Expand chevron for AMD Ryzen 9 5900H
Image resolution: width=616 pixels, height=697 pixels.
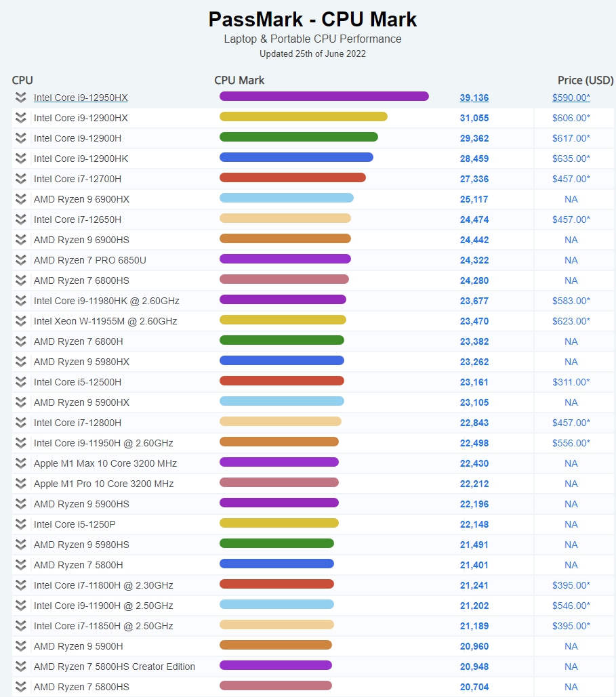20,646
